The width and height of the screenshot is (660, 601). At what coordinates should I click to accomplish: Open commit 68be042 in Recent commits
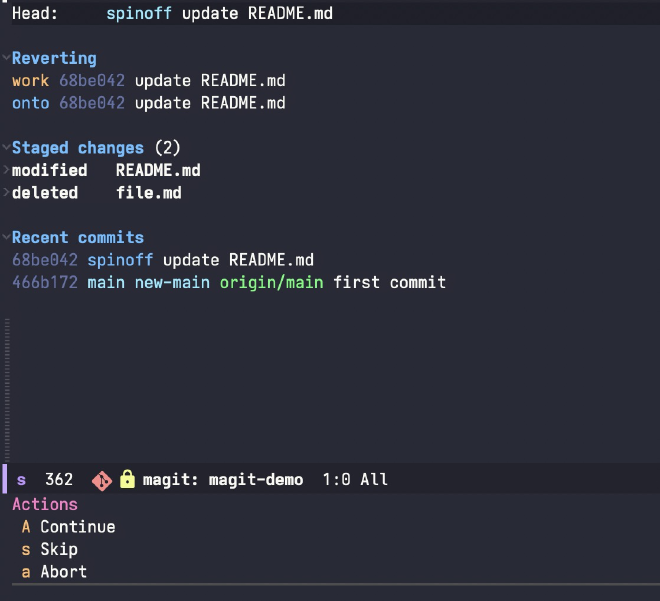click(45, 260)
